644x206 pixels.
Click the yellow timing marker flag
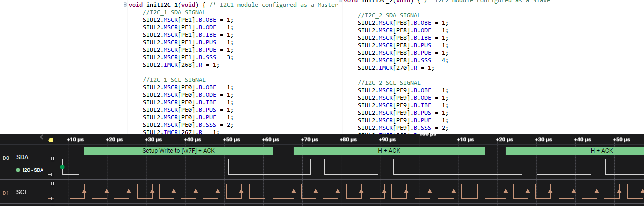[x=50, y=140]
